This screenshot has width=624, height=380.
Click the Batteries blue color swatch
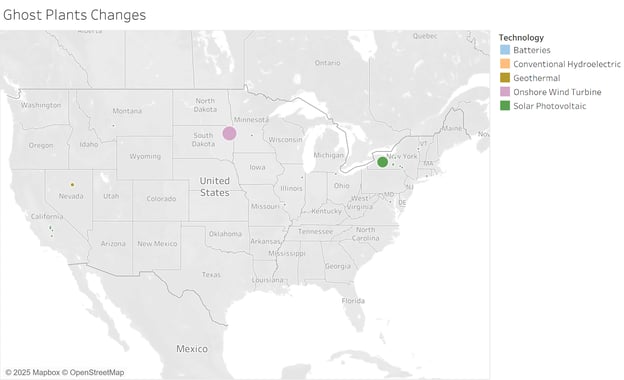click(505, 50)
